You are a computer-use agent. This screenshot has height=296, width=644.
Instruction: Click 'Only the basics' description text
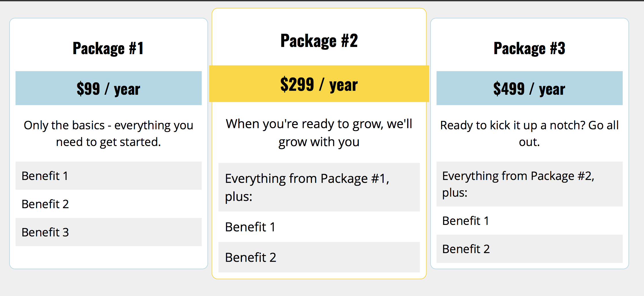coord(108,133)
